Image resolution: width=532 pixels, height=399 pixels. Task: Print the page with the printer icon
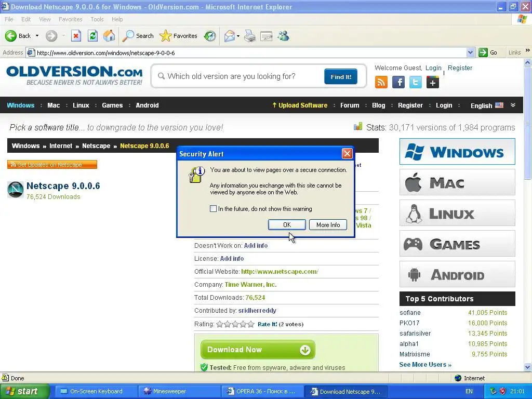pos(250,36)
